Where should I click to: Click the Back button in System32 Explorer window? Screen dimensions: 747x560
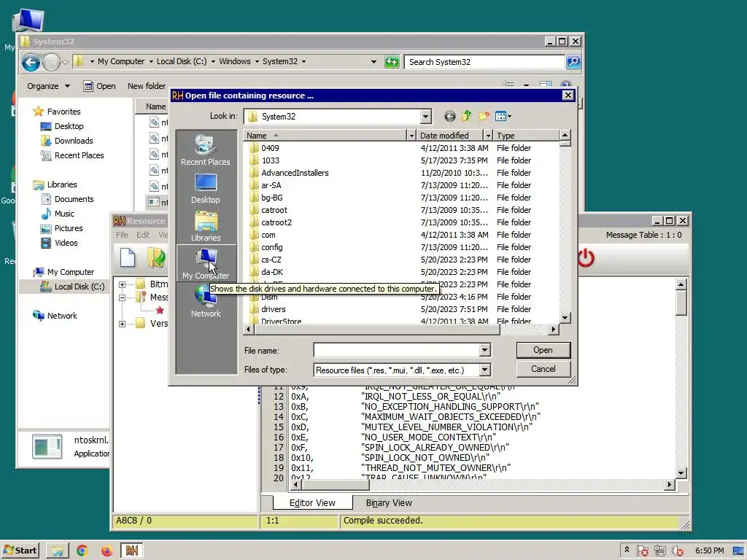31,63
